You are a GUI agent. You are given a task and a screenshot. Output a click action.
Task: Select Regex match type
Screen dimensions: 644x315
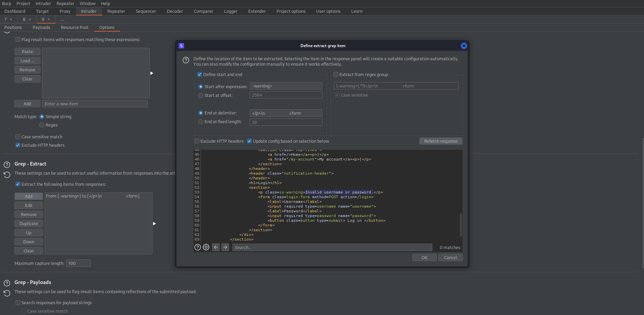click(42, 125)
